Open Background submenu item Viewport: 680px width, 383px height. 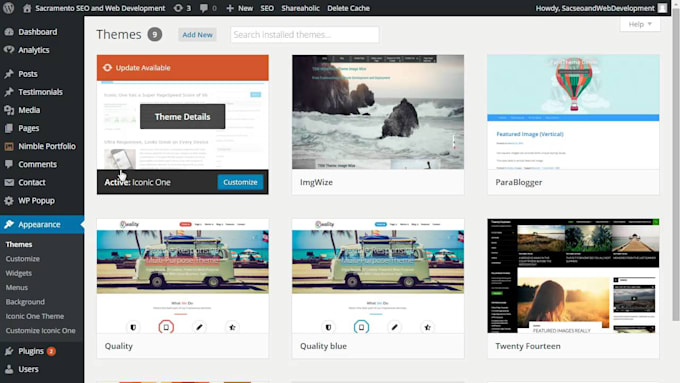(25, 302)
